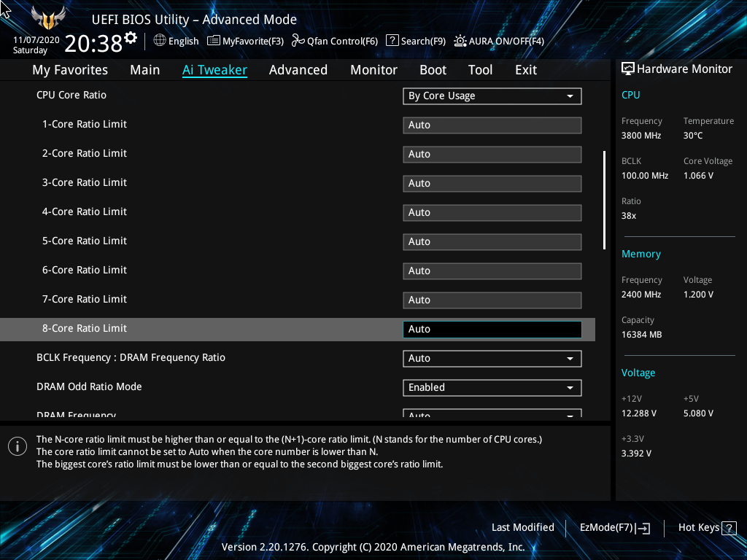Switch to the Boot tab
Image resolution: width=747 pixels, height=560 pixels.
(433, 70)
